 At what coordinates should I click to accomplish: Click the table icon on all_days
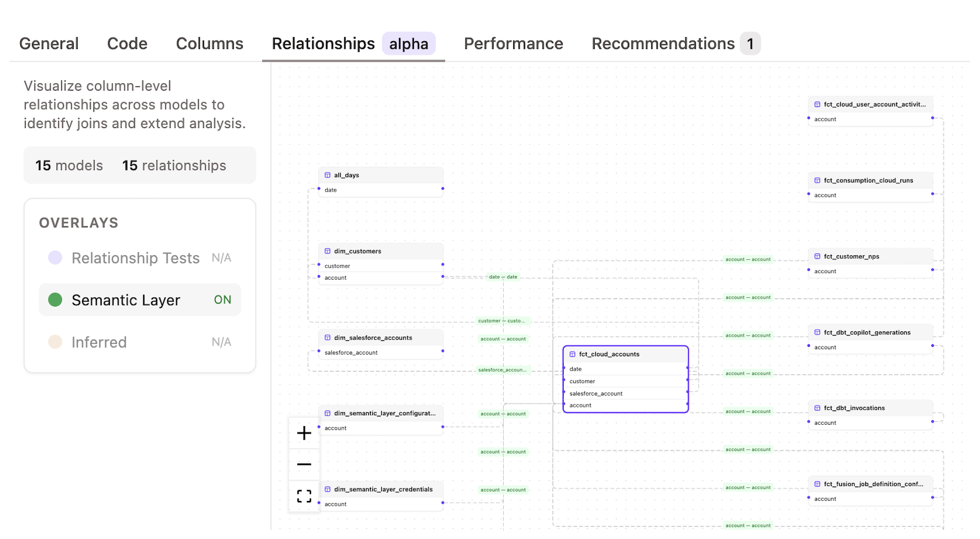[x=328, y=174]
